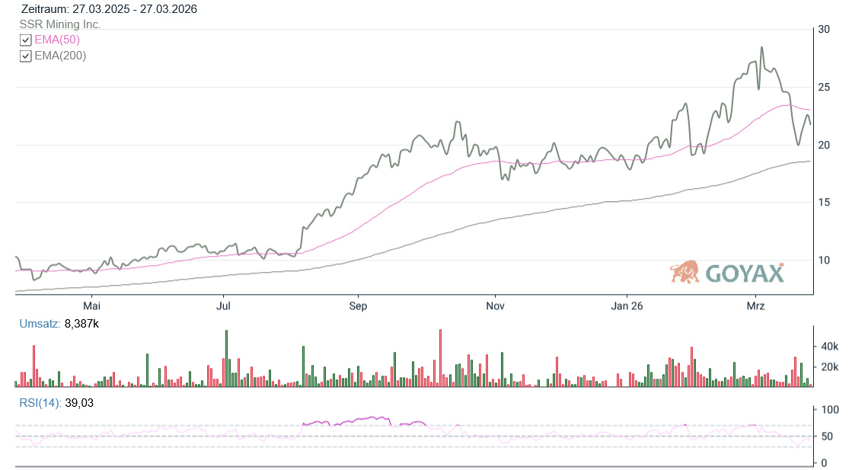Click the Jan 26 time axis label
Viewport: 868px width, 470px height.
pyautogui.click(x=627, y=306)
